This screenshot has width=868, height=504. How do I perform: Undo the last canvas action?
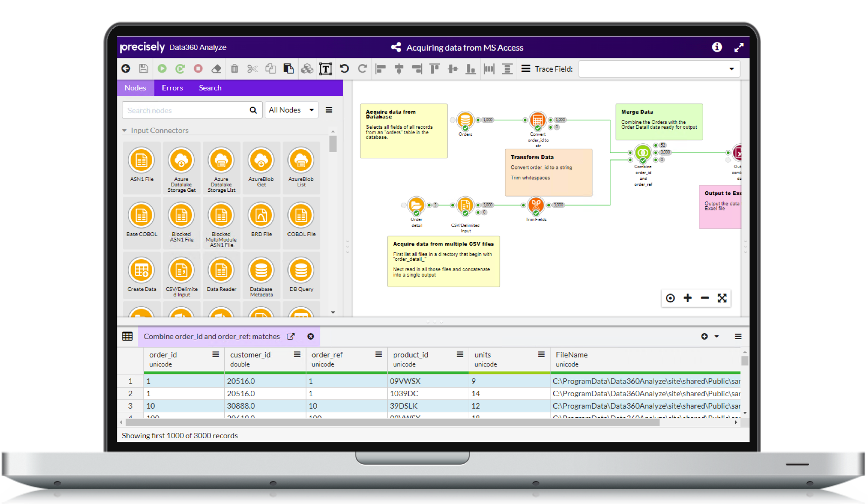344,68
